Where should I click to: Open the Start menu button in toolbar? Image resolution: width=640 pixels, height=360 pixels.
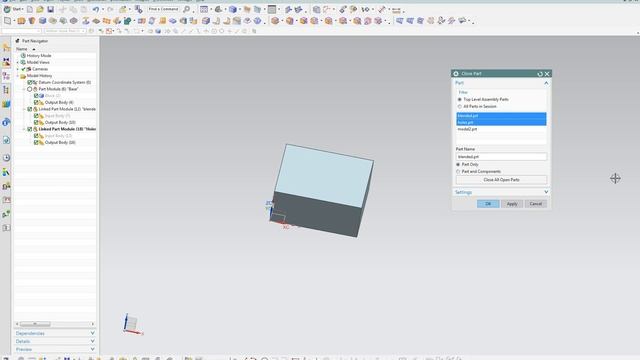point(13,9)
